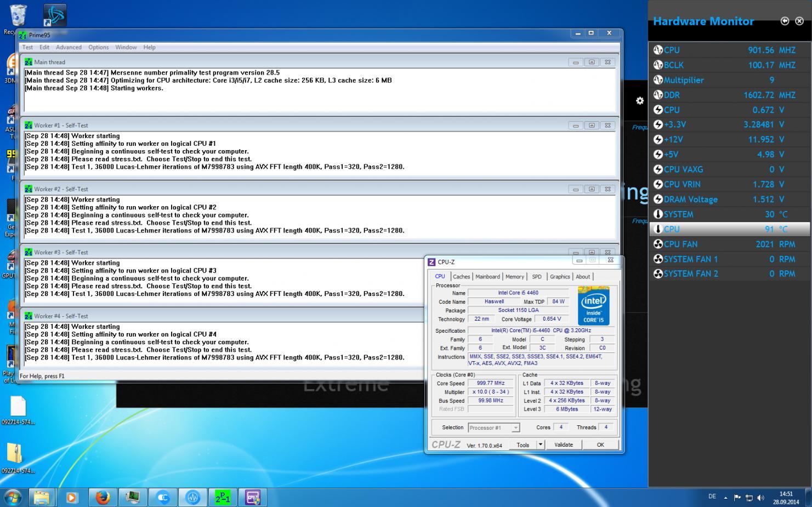
Task: Open Windows Explorer from the taskbar
Action: click(x=41, y=498)
